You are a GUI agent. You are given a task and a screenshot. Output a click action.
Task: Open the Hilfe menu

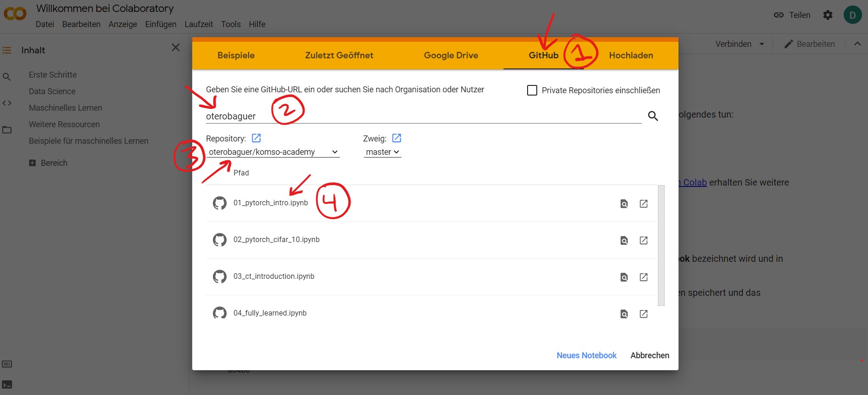(x=257, y=24)
